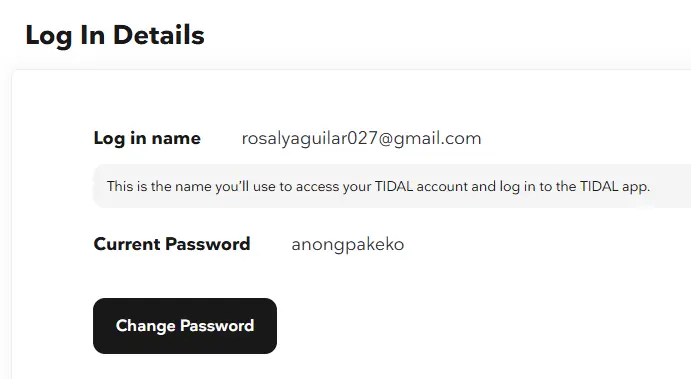The height and width of the screenshot is (379, 691).
Task: Click the word Details in the page heading
Action: (x=159, y=35)
